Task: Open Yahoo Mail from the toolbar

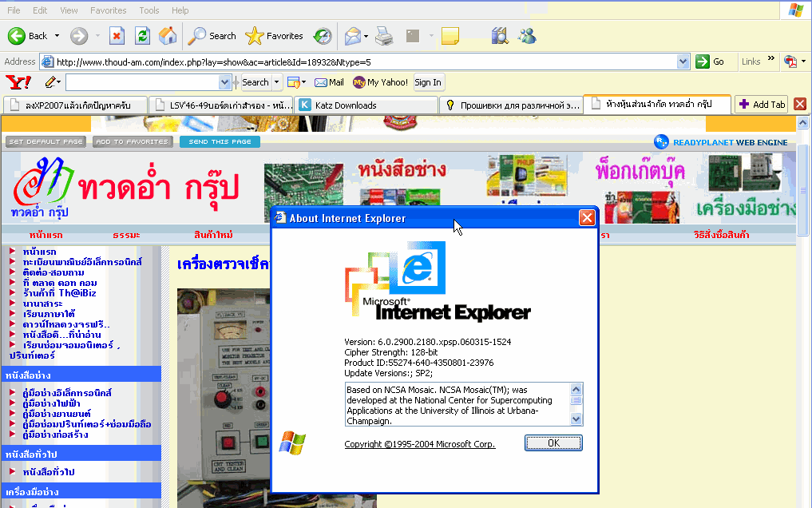Action: 329,82
